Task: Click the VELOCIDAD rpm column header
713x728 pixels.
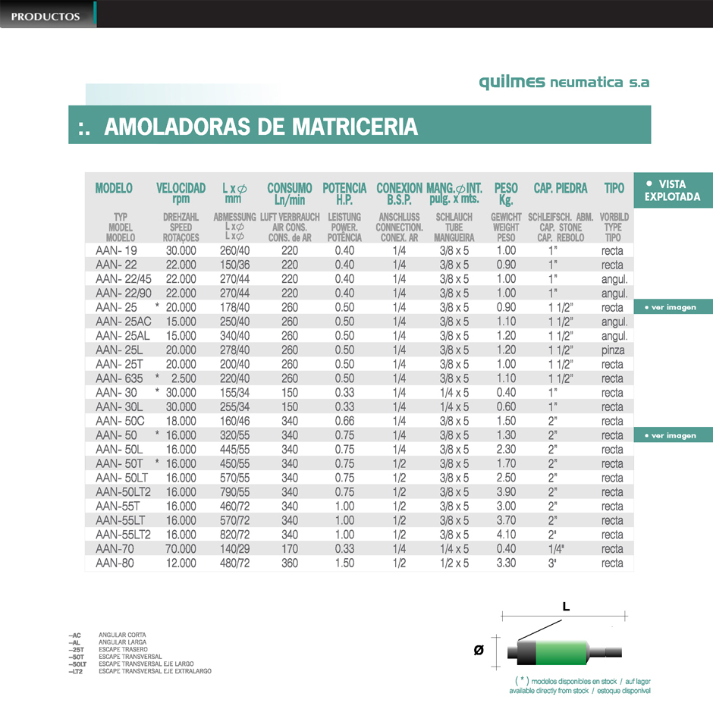Action: tap(181, 193)
